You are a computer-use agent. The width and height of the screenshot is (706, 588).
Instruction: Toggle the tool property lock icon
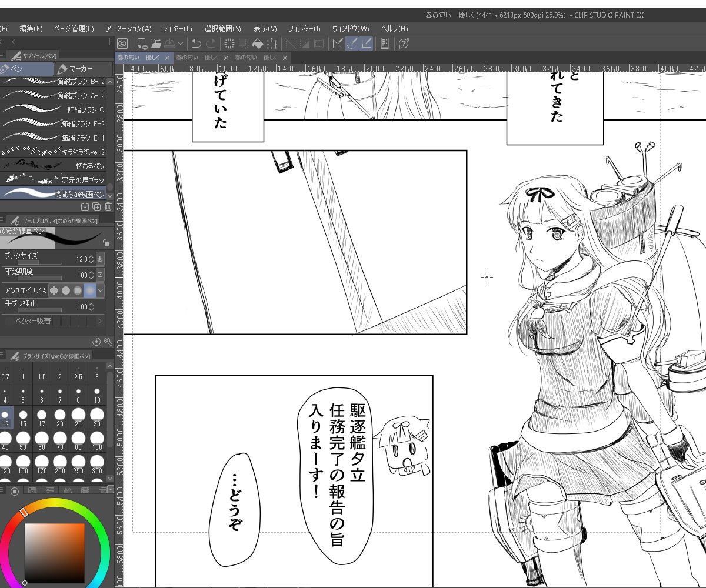[106, 242]
